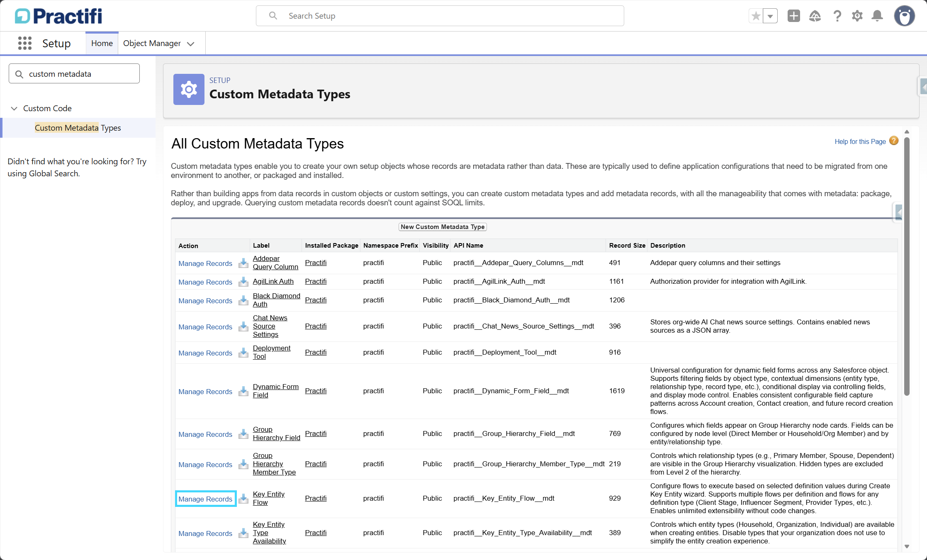Click the download icon for Chat News Source Settings
Image resolution: width=927 pixels, height=560 pixels.
[x=243, y=326]
